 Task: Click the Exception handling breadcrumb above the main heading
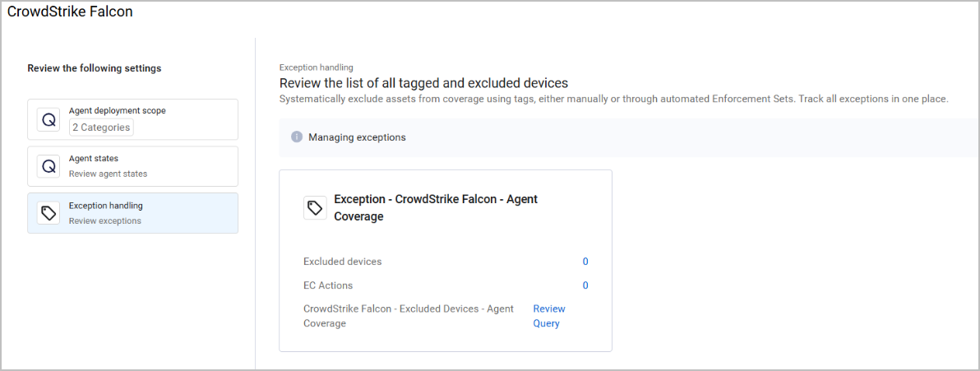(317, 67)
